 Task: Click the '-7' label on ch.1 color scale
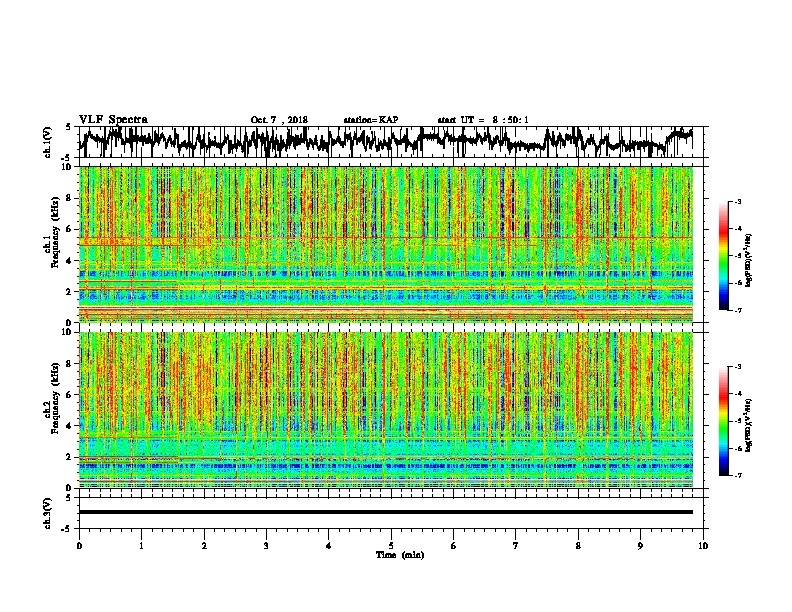pos(737,310)
